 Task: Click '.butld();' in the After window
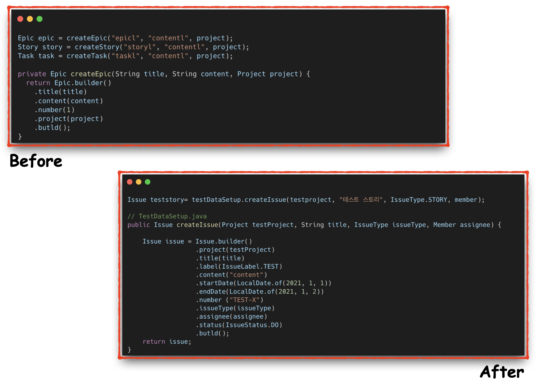tap(212, 334)
